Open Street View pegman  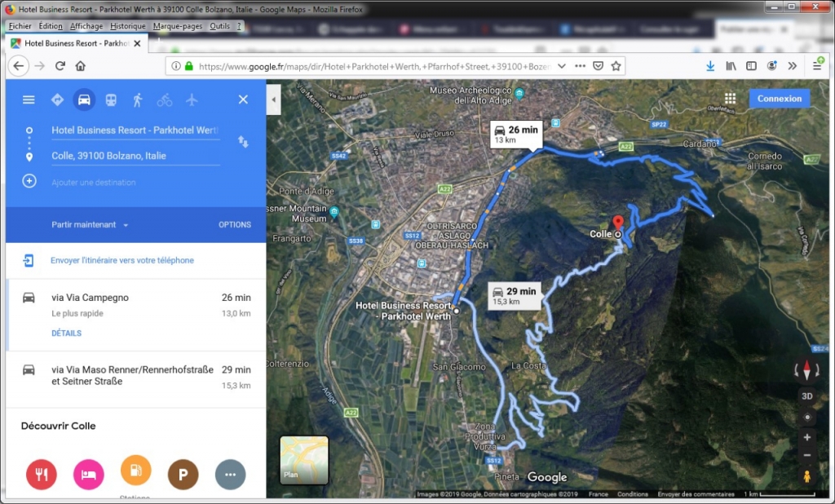(x=807, y=476)
